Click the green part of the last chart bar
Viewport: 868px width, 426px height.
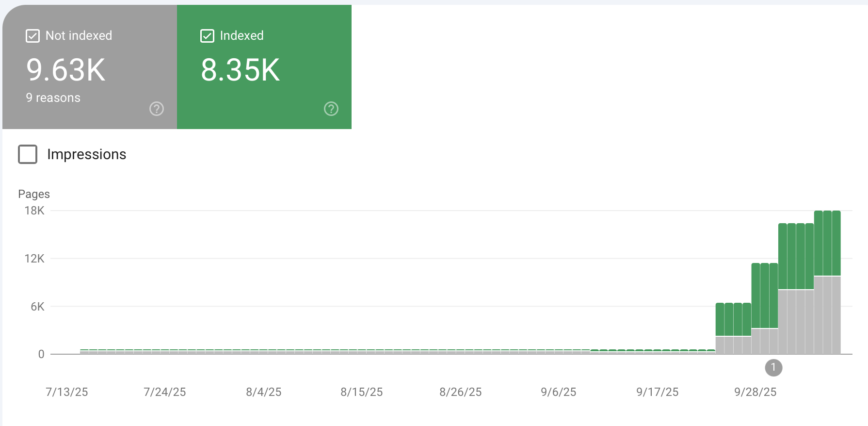(836, 243)
